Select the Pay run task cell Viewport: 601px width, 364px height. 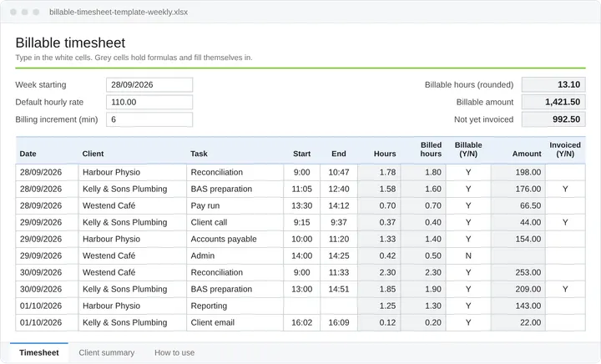tap(235, 205)
